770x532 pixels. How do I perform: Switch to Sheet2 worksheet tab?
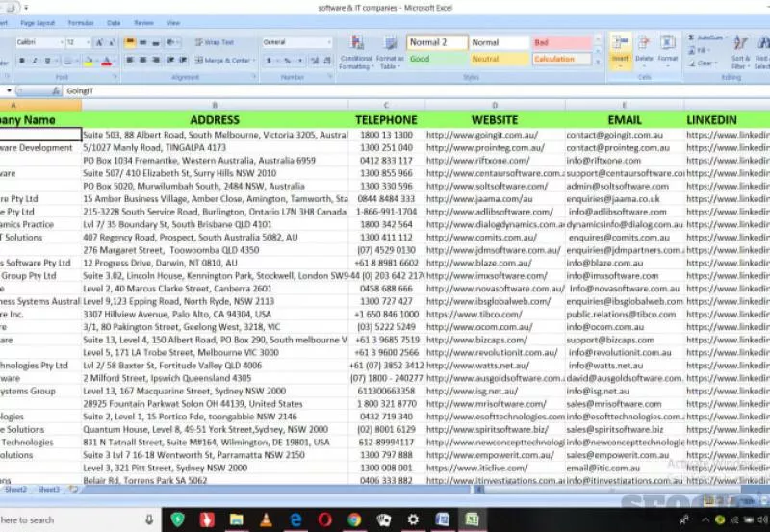pos(15,490)
